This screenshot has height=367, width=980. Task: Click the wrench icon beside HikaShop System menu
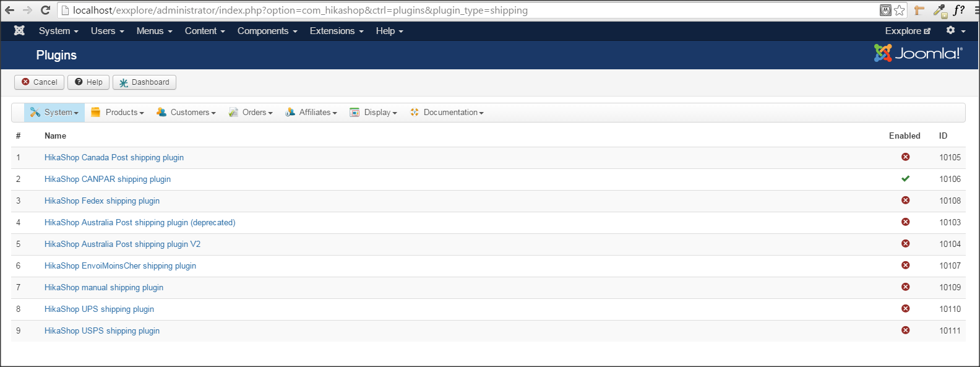(x=35, y=112)
